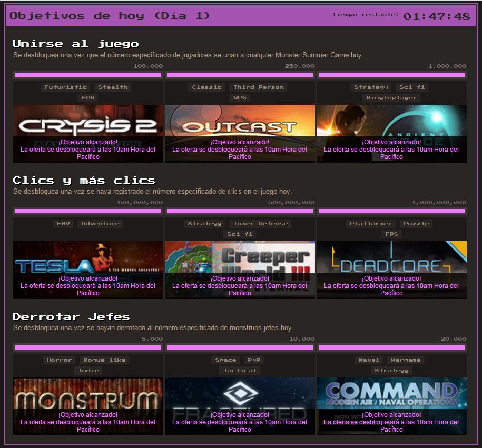Open the Crysis 2 game banner

[88, 133]
